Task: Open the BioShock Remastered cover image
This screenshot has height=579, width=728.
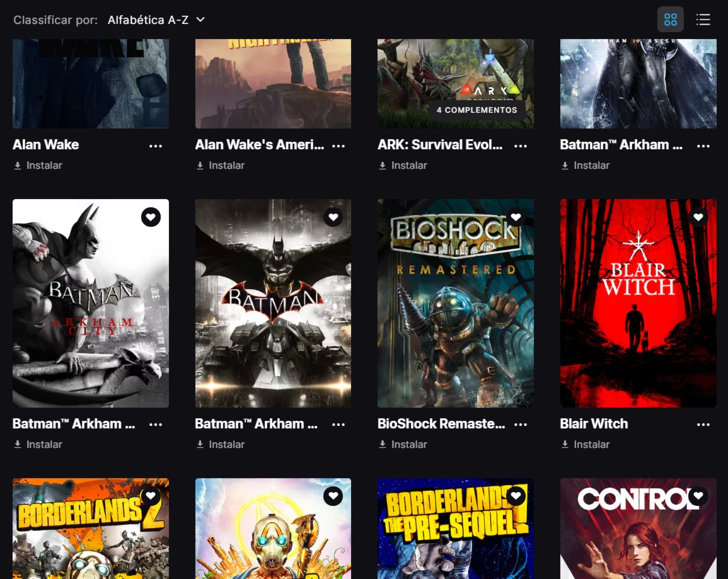Action: point(456,304)
